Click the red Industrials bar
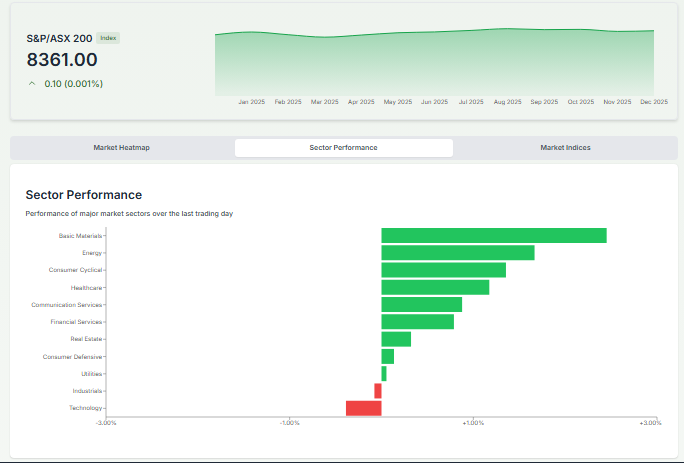The image size is (684, 463). click(378, 391)
